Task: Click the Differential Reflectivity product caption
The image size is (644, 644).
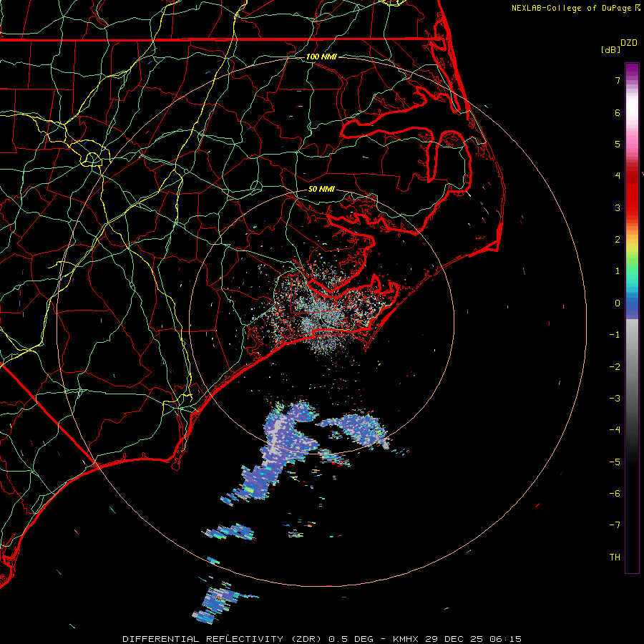Action: coord(322,639)
